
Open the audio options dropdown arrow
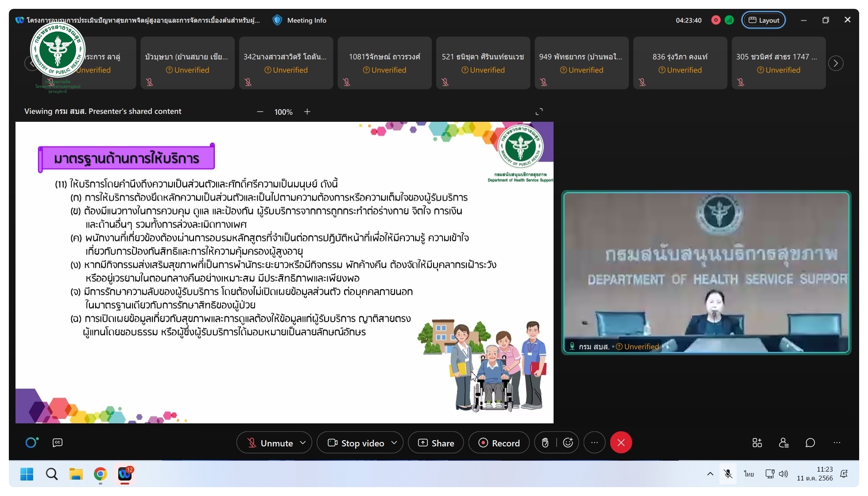click(303, 443)
